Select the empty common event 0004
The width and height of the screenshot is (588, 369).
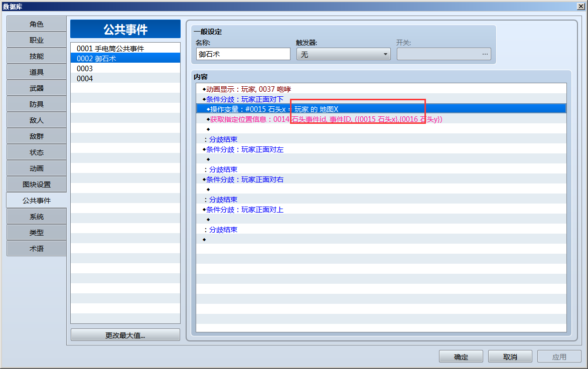(x=125, y=79)
